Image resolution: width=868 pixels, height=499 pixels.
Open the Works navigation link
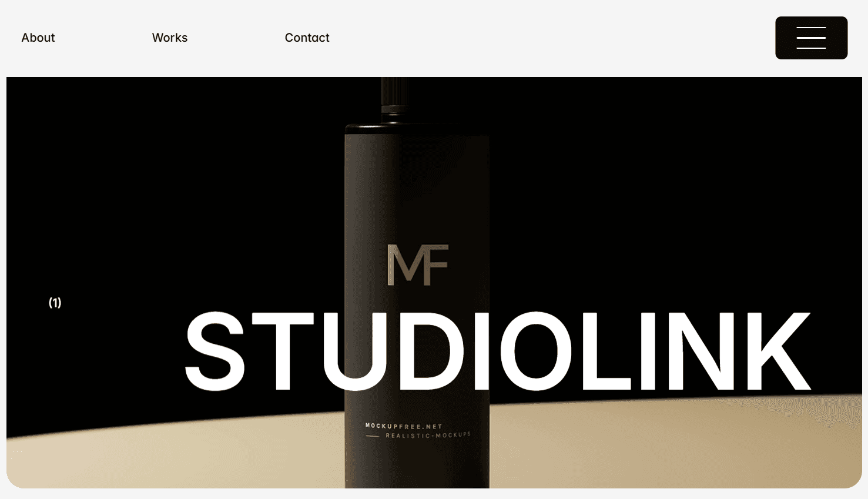pyautogui.click(x=170, y=38)
